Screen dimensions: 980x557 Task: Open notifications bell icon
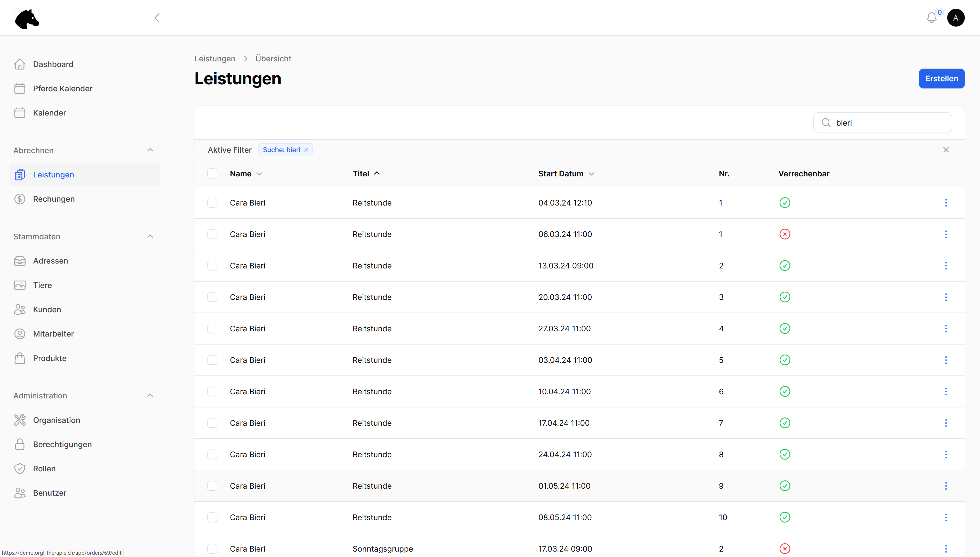click(x=932, y=18)
